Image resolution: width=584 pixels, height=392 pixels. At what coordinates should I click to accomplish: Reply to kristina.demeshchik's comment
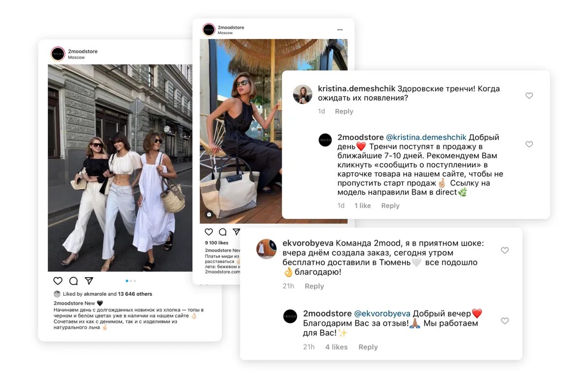(x=344, y=111)
